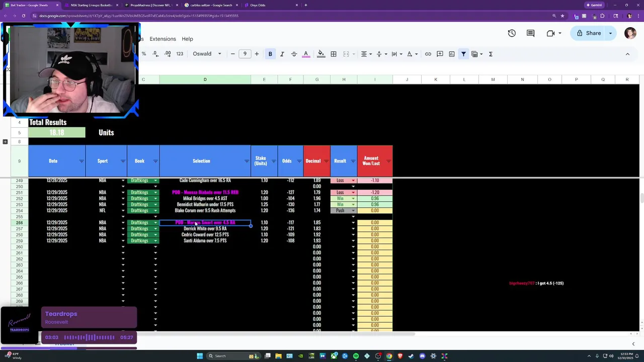Open the Help menu
This screenshot has height=362, width=644.
[x=187, y=39]
